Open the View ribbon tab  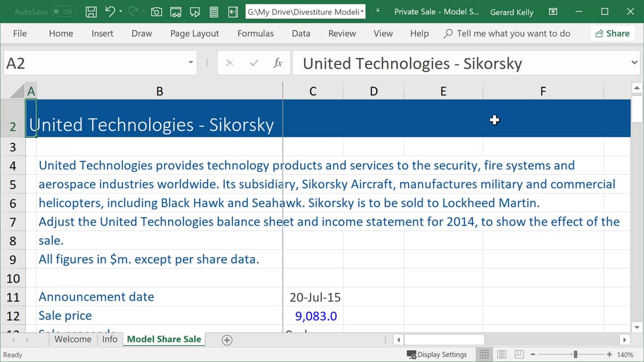click(x=383, y=33)
